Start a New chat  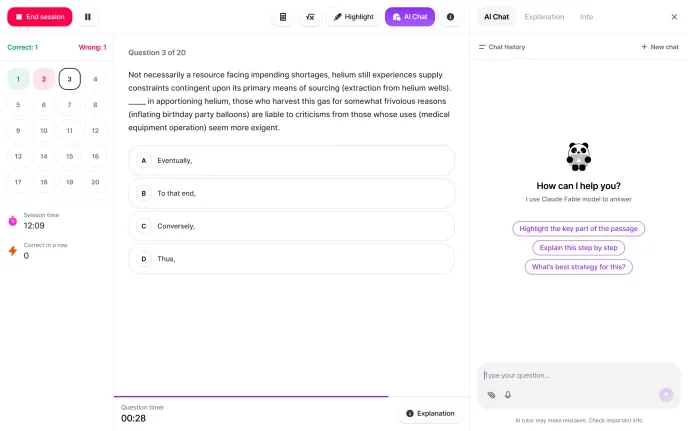660,47
